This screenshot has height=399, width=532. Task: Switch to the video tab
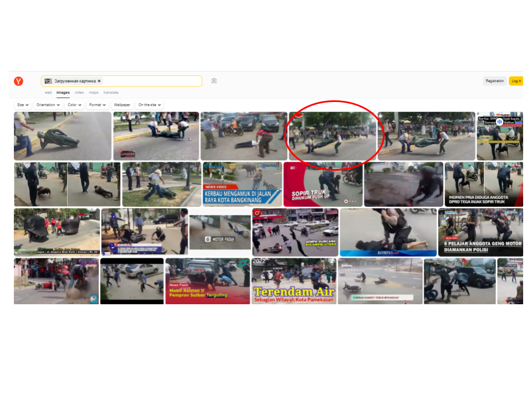coord(79,93)
